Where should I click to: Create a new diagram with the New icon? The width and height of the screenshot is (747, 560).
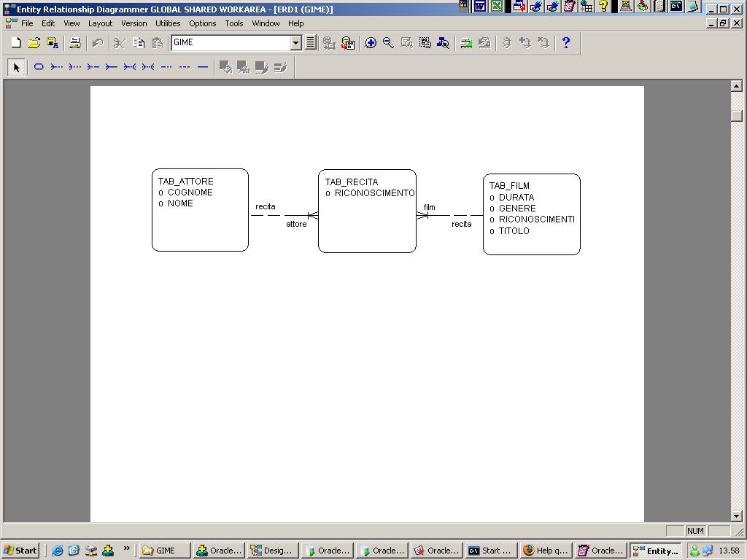coord(16,43)
